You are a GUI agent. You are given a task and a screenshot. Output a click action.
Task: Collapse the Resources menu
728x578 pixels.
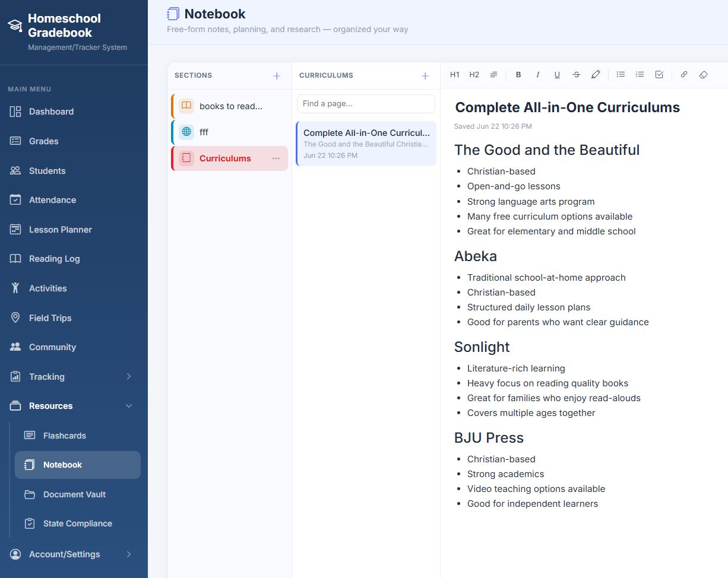74,406
